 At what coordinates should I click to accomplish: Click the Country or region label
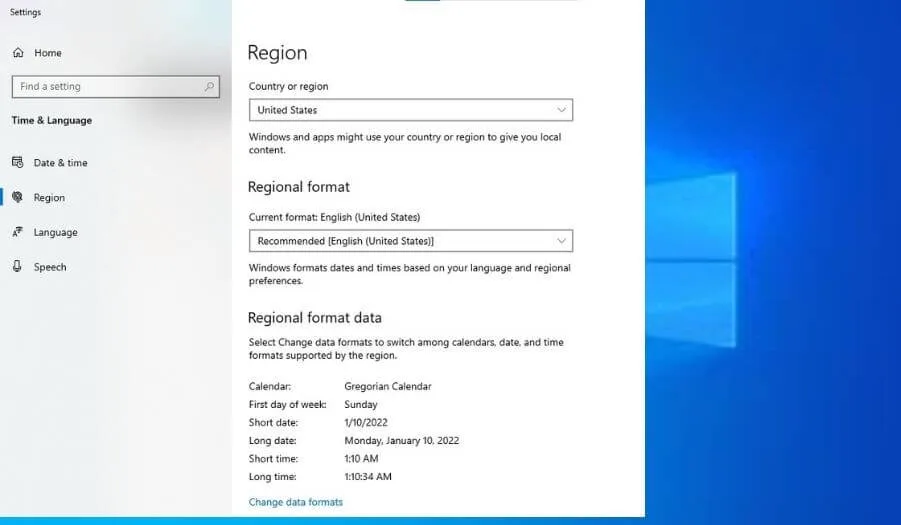click(288, 86)
